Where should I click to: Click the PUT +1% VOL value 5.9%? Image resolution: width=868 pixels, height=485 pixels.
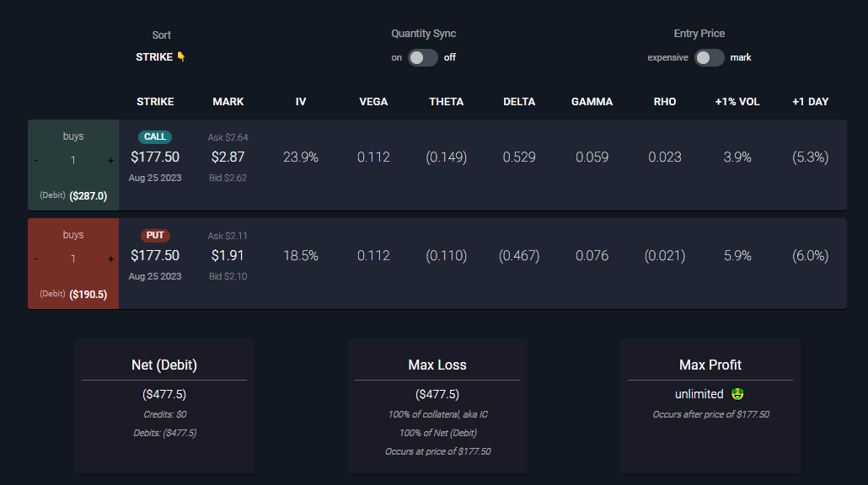tap(737, 255)
